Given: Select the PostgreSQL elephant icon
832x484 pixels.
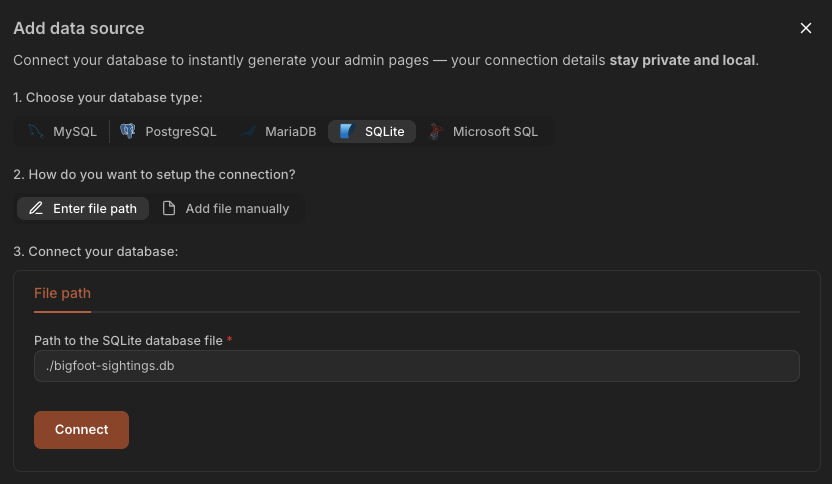Looking at the screenshot, I should point(127,131).
